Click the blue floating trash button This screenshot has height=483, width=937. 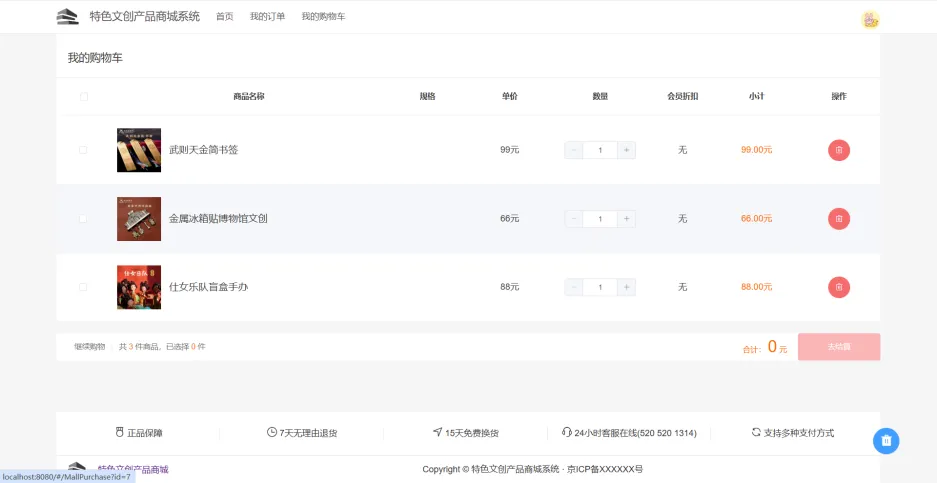[886, 440]
